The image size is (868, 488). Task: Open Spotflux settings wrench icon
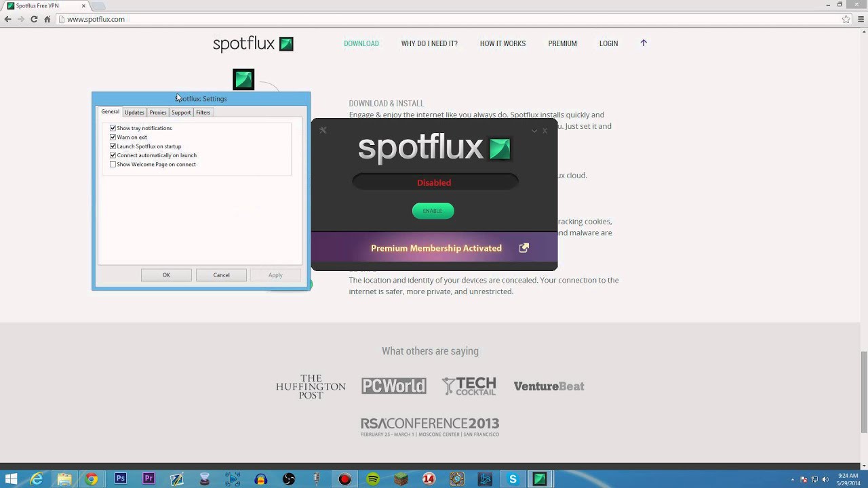click(x=323, y=130)
